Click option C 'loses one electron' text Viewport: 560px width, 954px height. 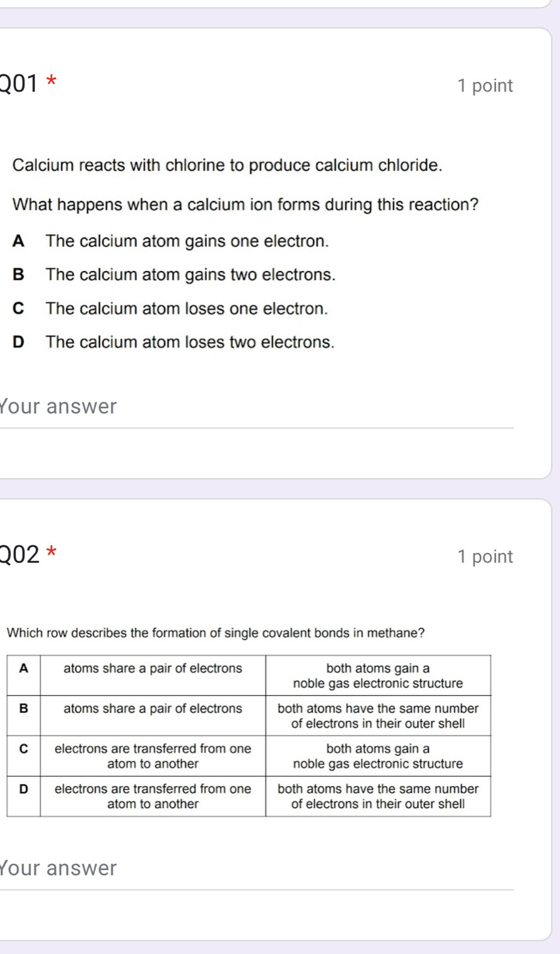click(186, 309)
